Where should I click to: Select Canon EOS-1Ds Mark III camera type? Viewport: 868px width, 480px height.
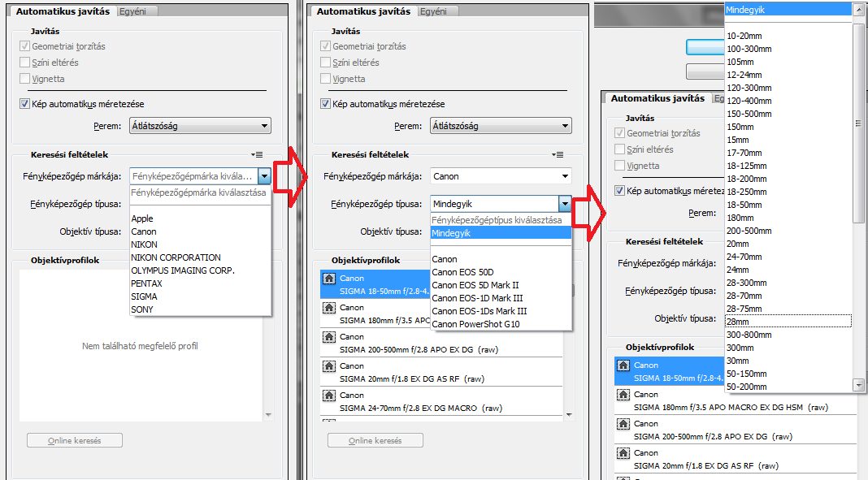click(501, 311)
